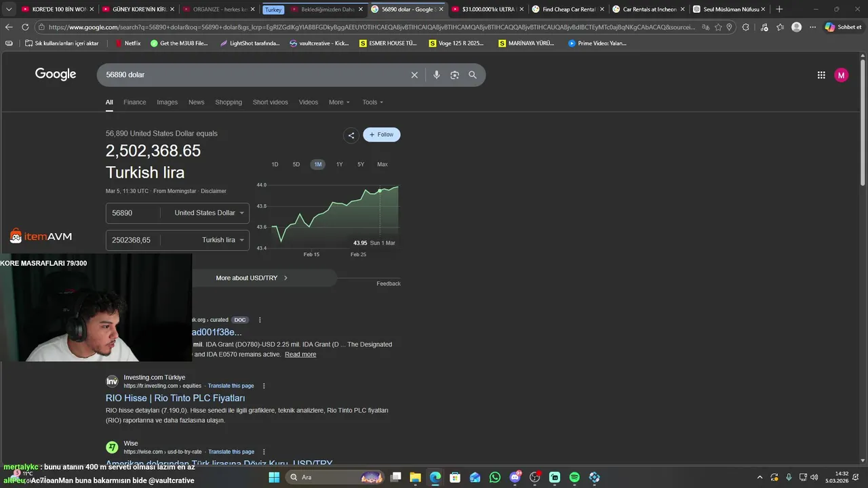Switch to Shopping search tab

[x=229, y=102]
